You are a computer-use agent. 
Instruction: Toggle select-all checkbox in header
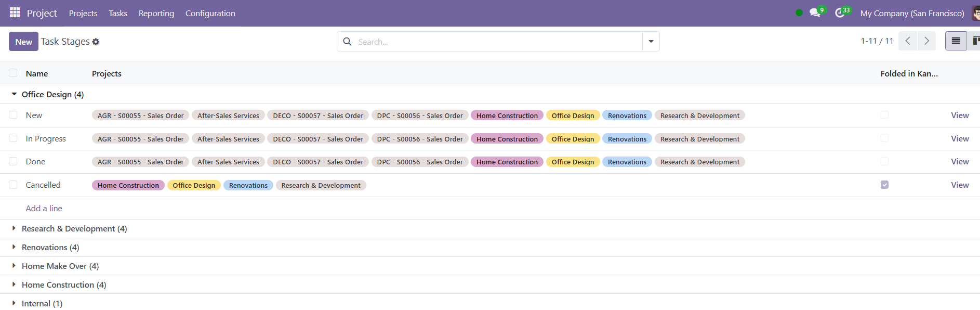click(x=13, y=73)
